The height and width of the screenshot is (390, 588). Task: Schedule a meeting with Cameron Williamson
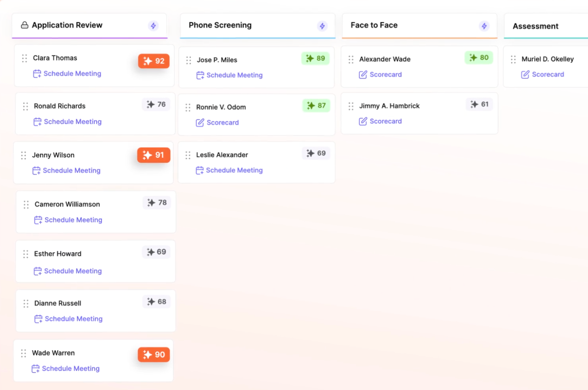point(68,220)
